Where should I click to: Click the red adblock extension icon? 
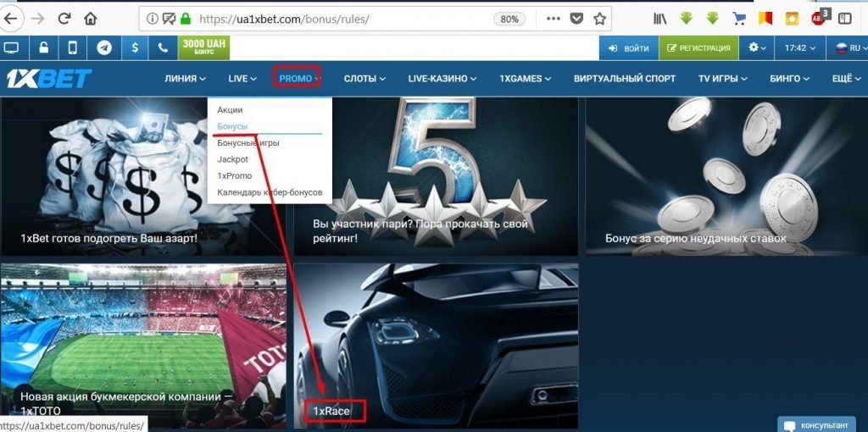tap(820, 17)
